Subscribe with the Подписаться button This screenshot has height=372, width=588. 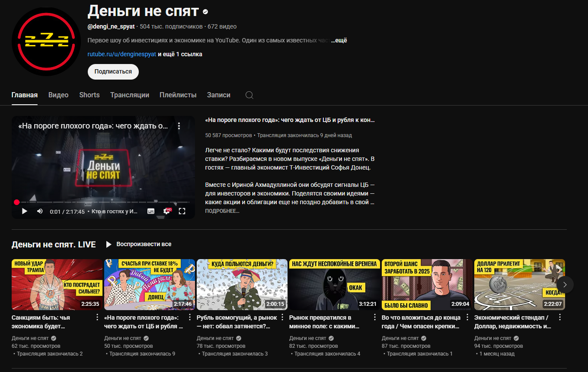[x=113, y=72]
